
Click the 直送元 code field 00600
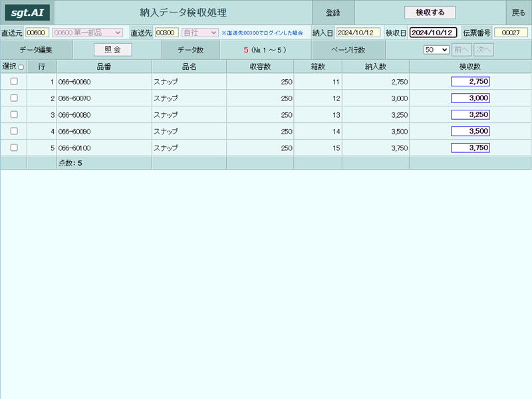point(37,33)
